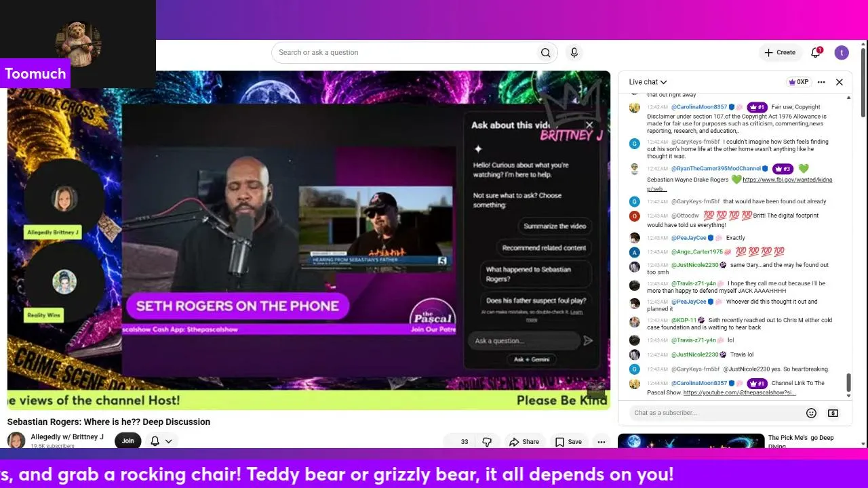The image size is (868, 488).
Task: Click username @KDP-11 in chat
Action: click(x=684, y=320)
